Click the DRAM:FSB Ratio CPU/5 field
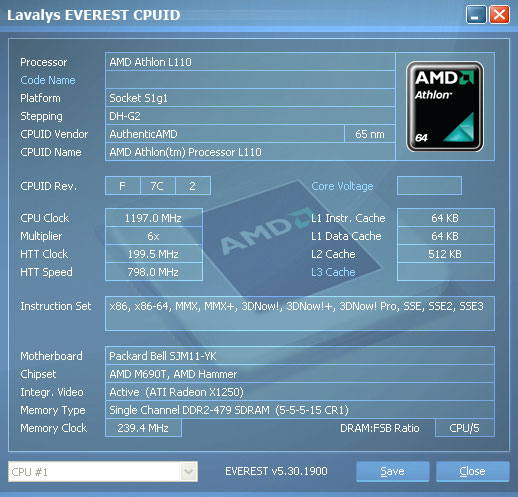Image resolution: width=518 pixels, height=497 pixels. (465, 428)
